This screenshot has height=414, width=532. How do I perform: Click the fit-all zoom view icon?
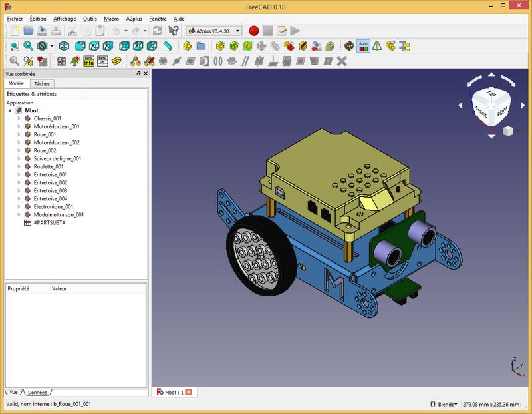click(x=14, y=46)
